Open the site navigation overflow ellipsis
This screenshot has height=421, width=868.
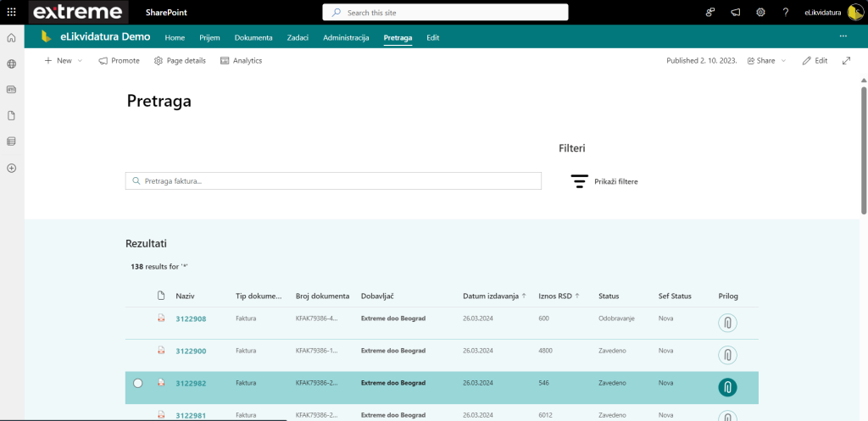pyautogui.click(x=843, y=36)
